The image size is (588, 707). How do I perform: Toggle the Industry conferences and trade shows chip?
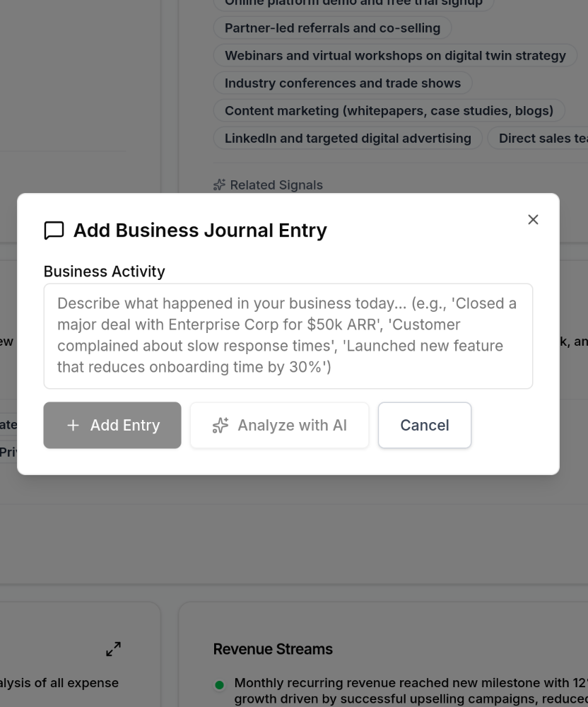pos(342,83)
